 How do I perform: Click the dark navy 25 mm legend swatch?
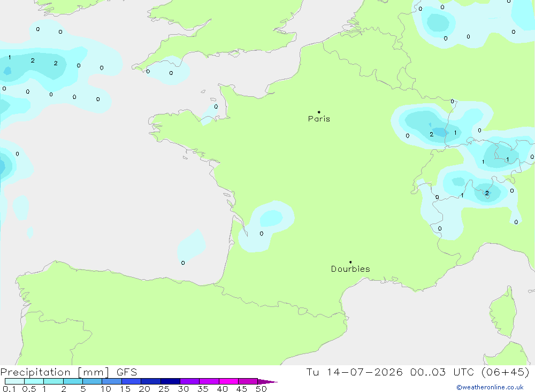tap(170, 381)
